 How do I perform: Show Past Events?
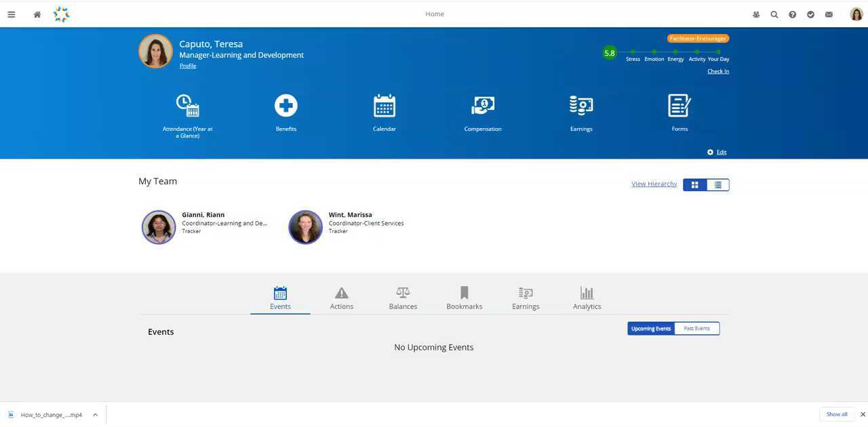coord(696,329)
